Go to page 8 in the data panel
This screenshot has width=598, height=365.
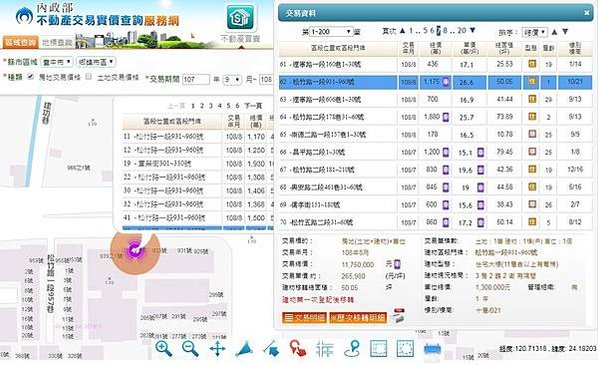(x=445, y=31)
